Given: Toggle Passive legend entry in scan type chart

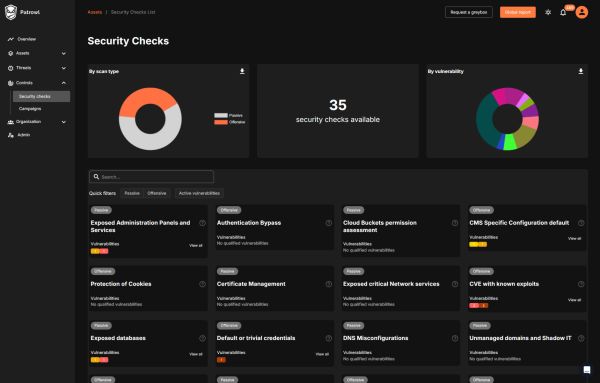Looking at the screenshot, I should 228,115.
